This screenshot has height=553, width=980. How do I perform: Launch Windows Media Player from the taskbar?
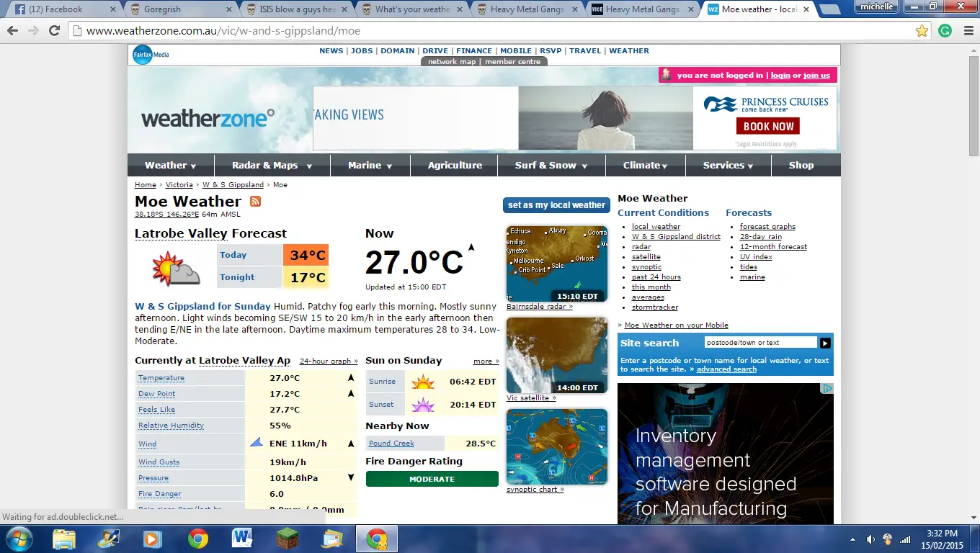[x=152, y=539]
